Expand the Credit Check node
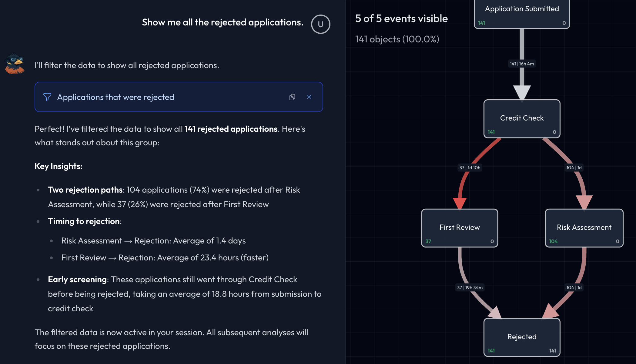The width and height of the screenshot is (636, 364). tap(522, 118)
